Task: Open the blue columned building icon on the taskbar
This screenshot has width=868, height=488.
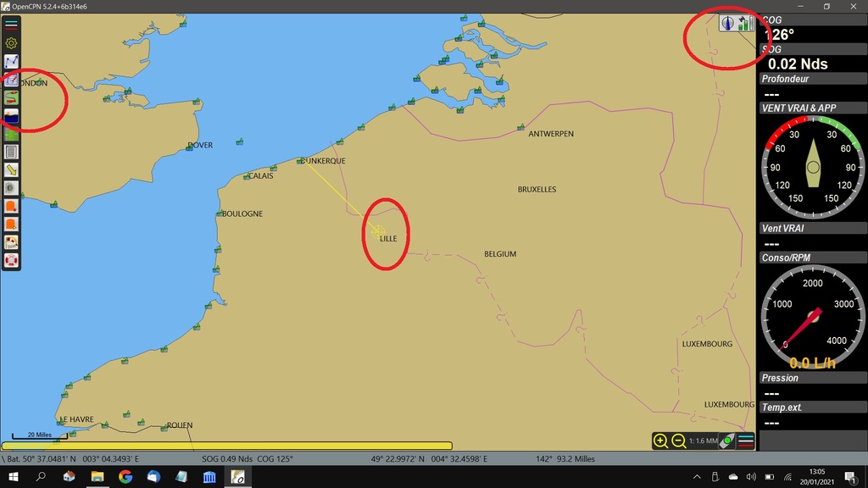Action: (x=209, y=477)
